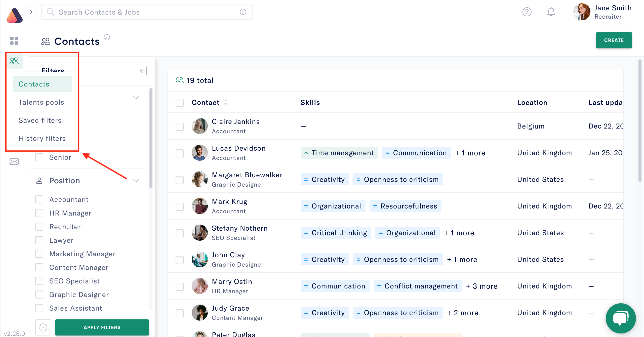644x337 pixels.
Task: Reset filters using the restore icon
Action: (x=43, y=327)
